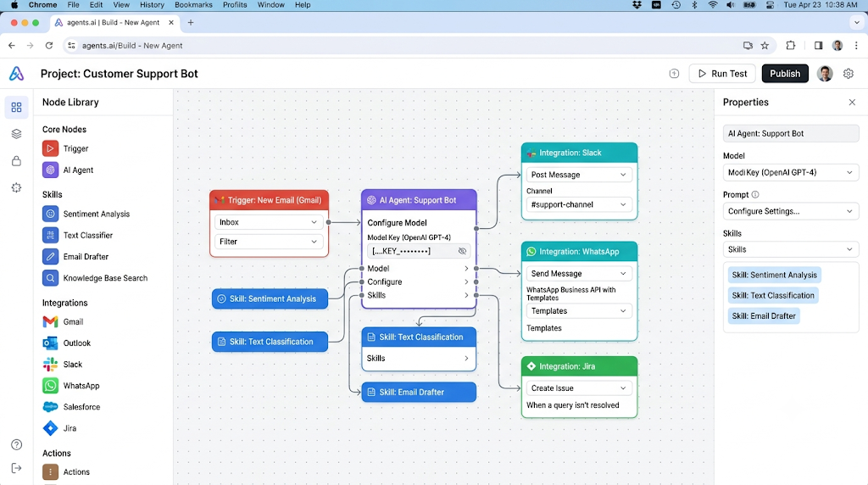Add the Salesforce integration icon

pos(50,407)
